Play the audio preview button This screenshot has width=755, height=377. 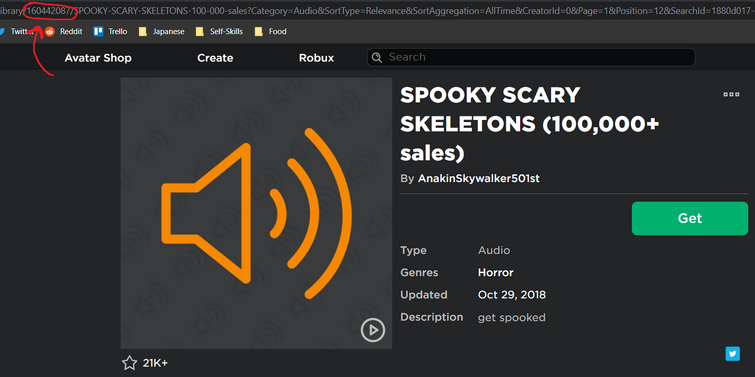[x=373, y=330]
